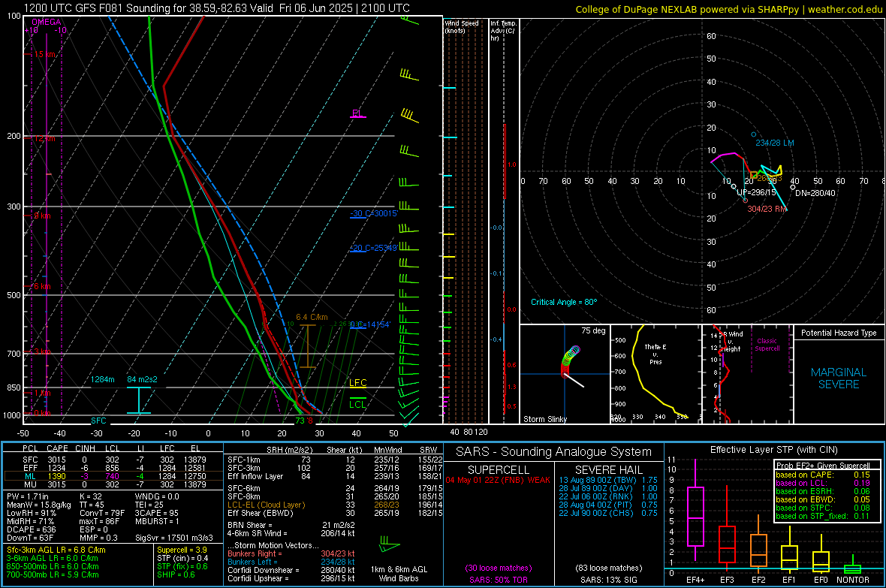Click the based on CAPE: 0.15 line
Image resolution: width=886 pixels, height=588 pixels.
(x=823, y=475)
